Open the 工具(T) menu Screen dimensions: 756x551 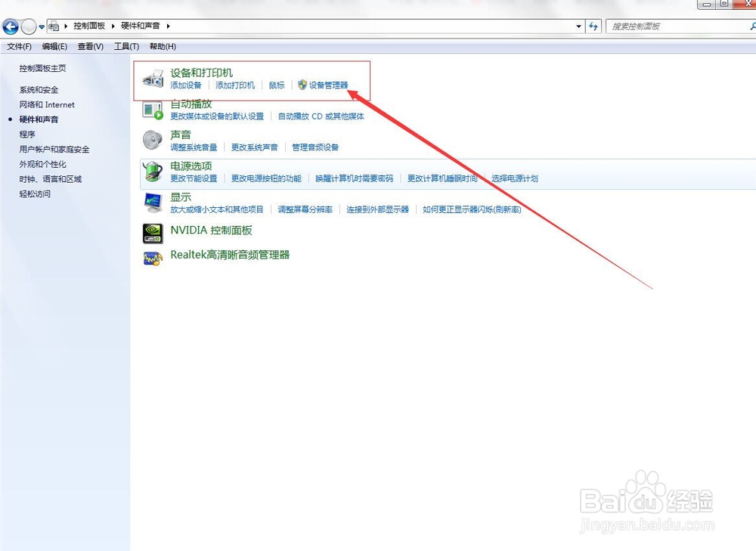(x=125, y=46)
